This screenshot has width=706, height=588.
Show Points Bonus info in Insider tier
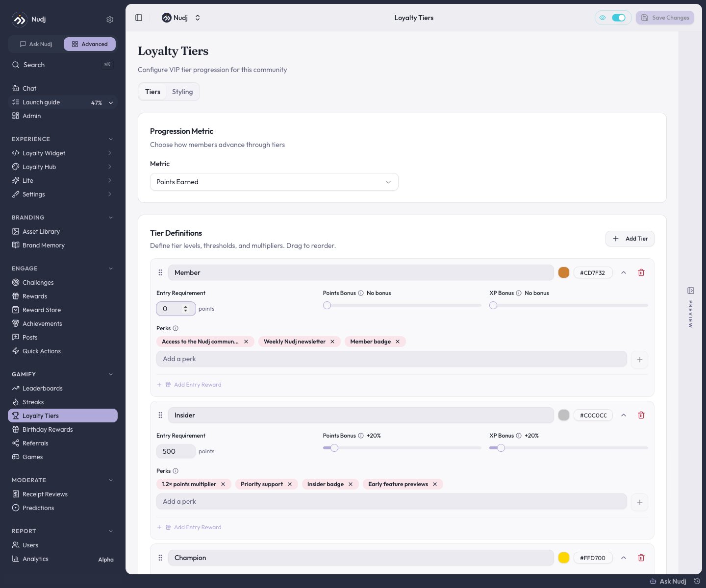point(361,436)
